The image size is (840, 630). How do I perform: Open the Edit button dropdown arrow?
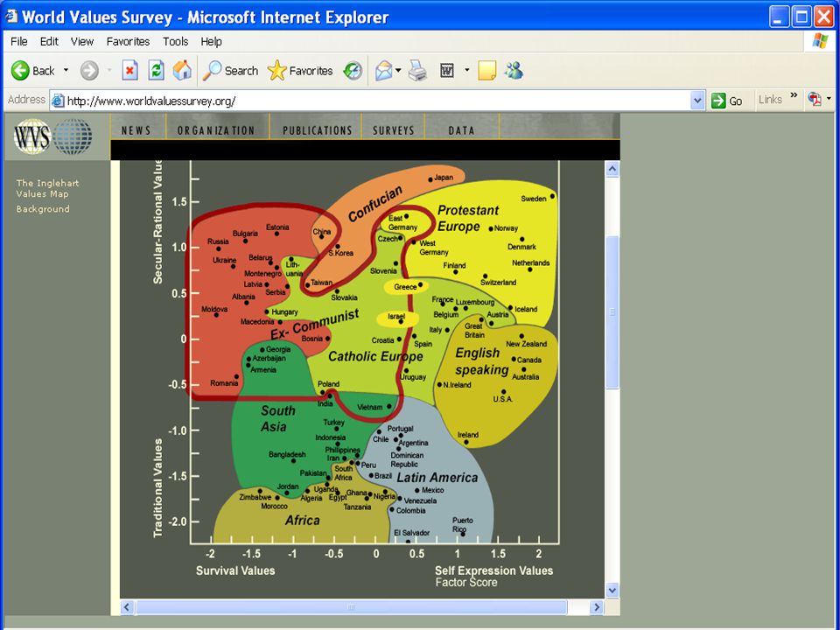466,70
